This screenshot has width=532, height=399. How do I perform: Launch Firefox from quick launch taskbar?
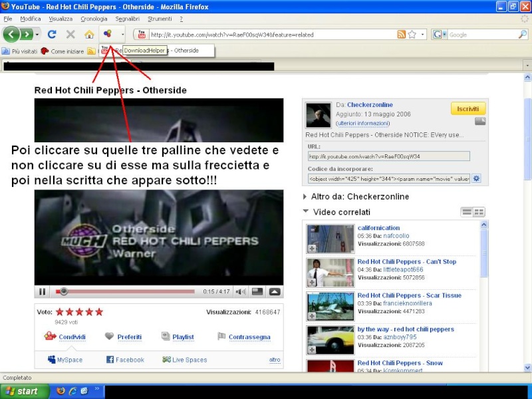(61, 391)
